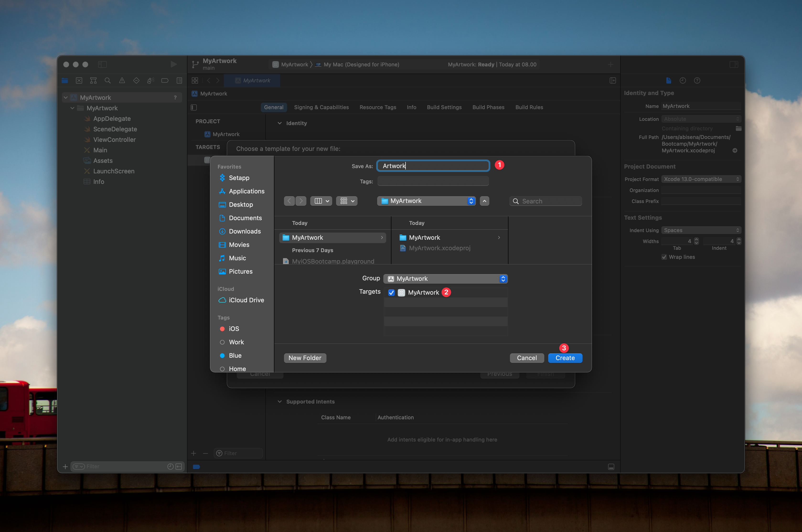The image size is (802, 532).
Task: Collapse the MyArtwork project root in navigator
Action: pos(65,97)
